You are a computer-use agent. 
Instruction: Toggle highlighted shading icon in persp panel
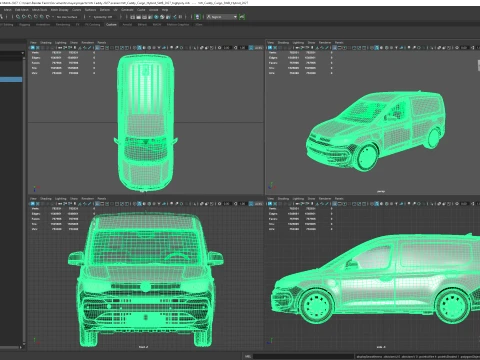376,48
